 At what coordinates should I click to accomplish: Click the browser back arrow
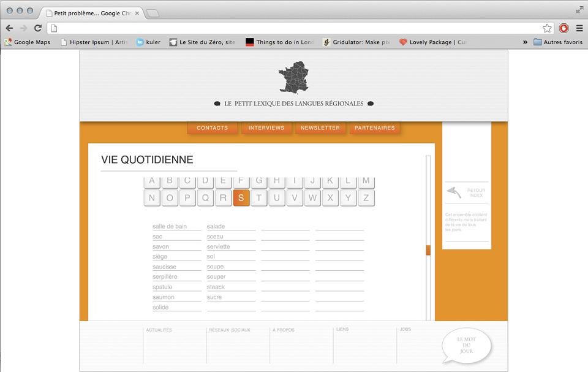coord(9,28)
